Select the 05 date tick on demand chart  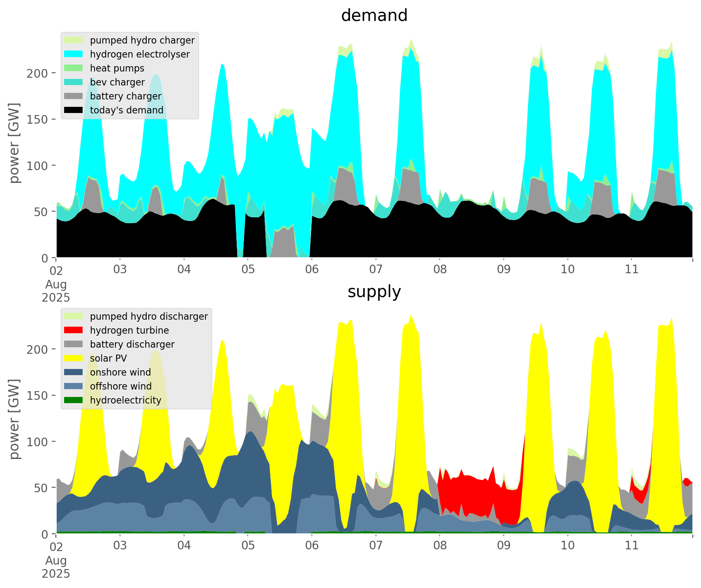coord(248,270)
